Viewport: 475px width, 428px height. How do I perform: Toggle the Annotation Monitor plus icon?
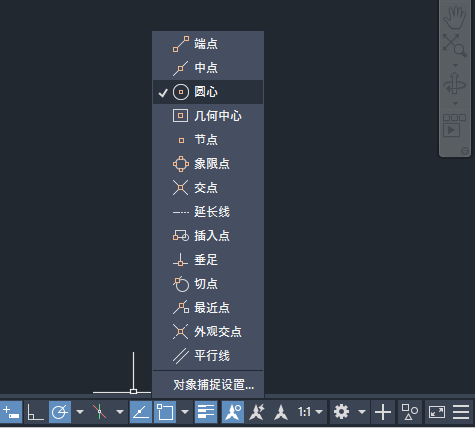tap(383, 412)
